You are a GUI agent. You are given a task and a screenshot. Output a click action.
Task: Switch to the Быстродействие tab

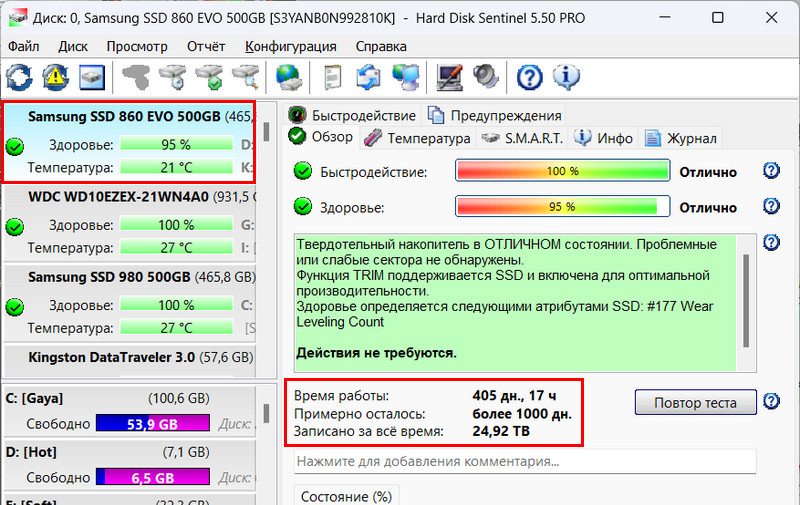click(352, 115)
